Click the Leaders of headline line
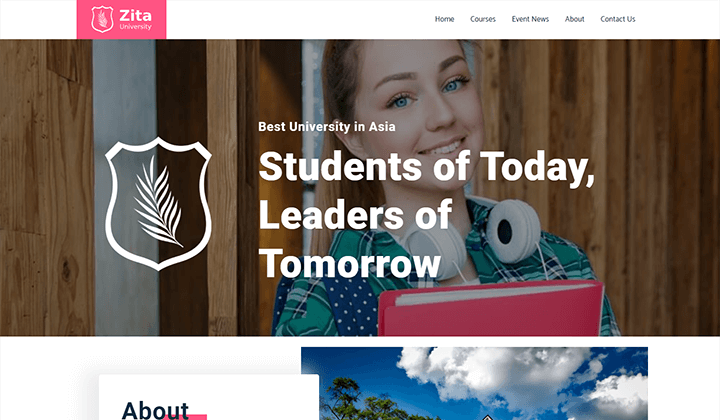This screenshot has width=720, height=420. [355, 215]
